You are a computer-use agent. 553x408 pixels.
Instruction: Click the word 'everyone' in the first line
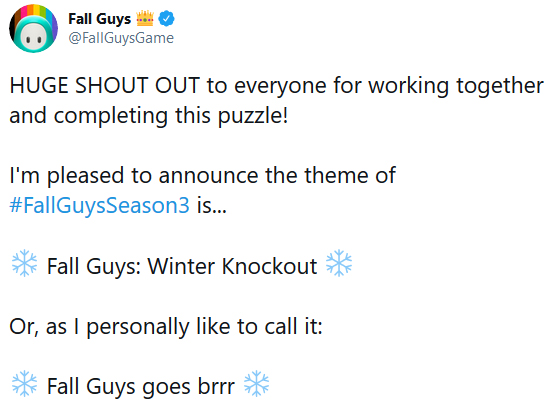coord(280,87)
